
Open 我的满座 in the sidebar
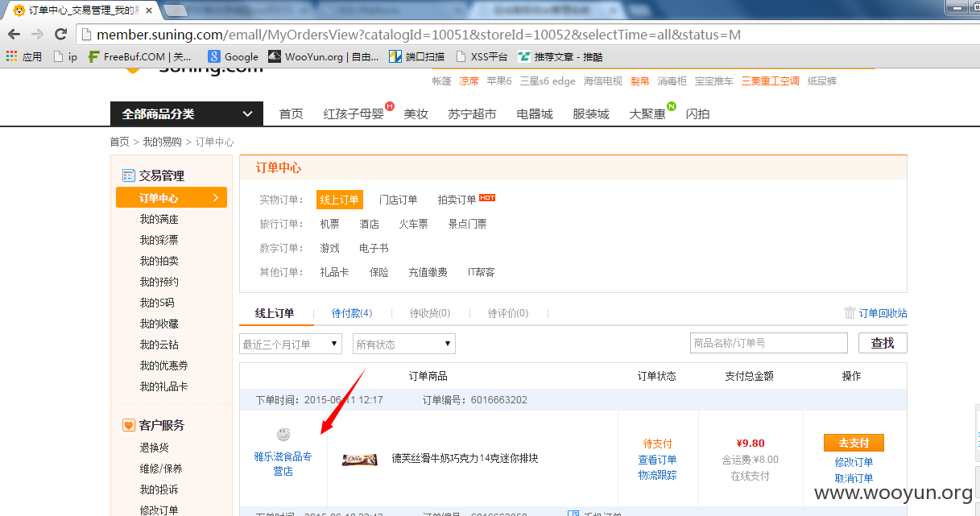159,219
